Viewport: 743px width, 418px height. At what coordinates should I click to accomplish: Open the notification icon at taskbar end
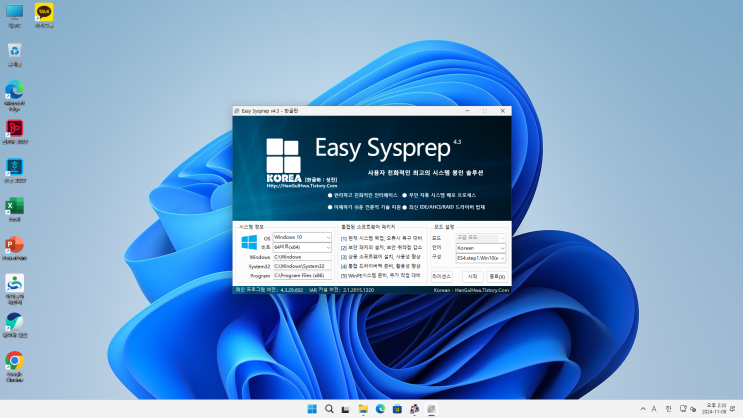(733, 409)
